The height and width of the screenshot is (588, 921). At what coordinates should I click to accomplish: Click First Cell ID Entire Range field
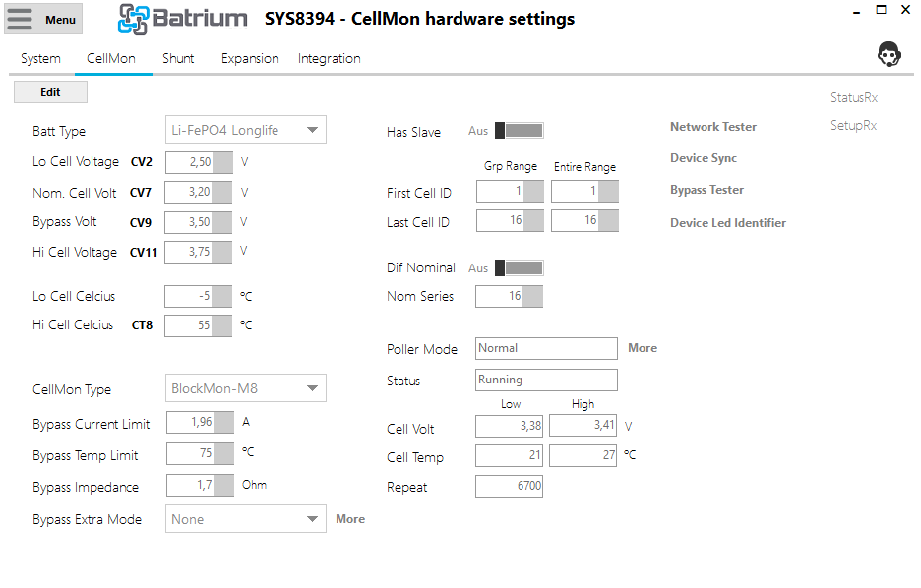click(x=585, y=192)
